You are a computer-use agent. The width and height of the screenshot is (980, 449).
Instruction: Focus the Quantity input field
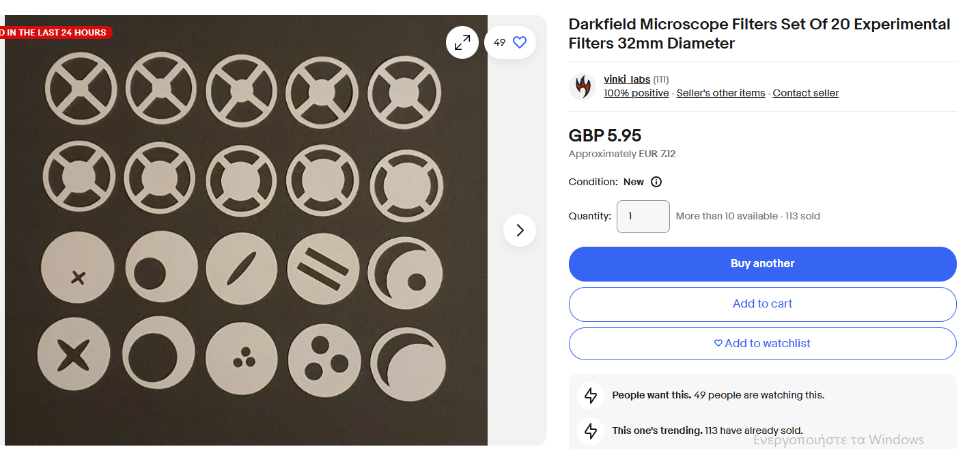coord(643,216)
